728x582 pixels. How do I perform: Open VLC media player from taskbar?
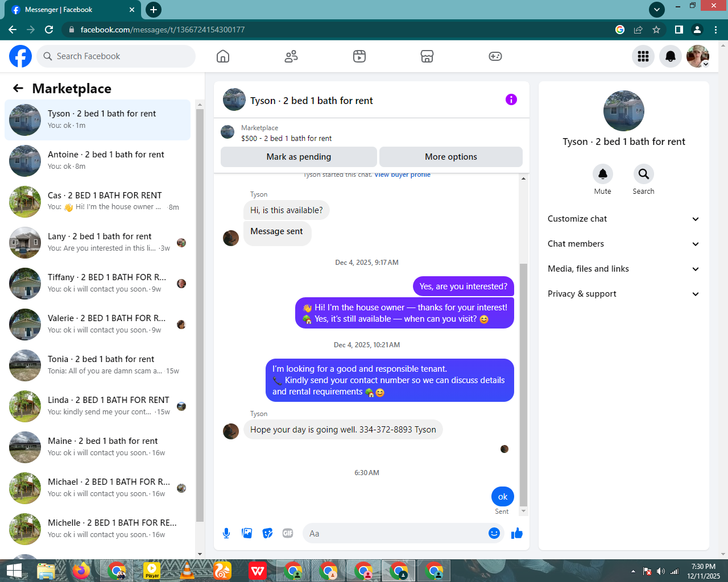coord(187,571)
